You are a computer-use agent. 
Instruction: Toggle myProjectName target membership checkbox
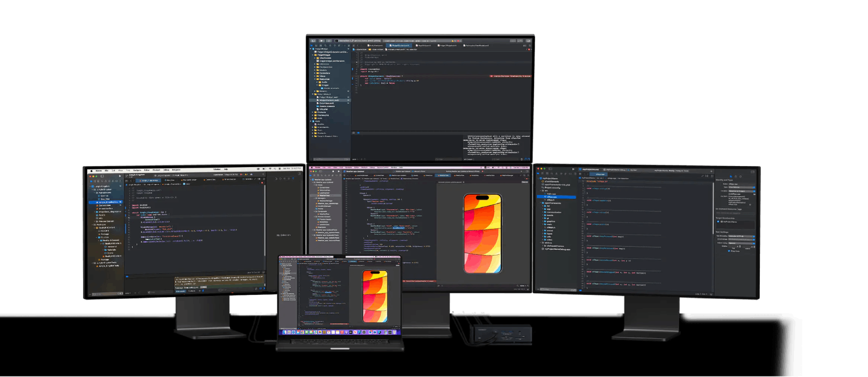point(718,222)
